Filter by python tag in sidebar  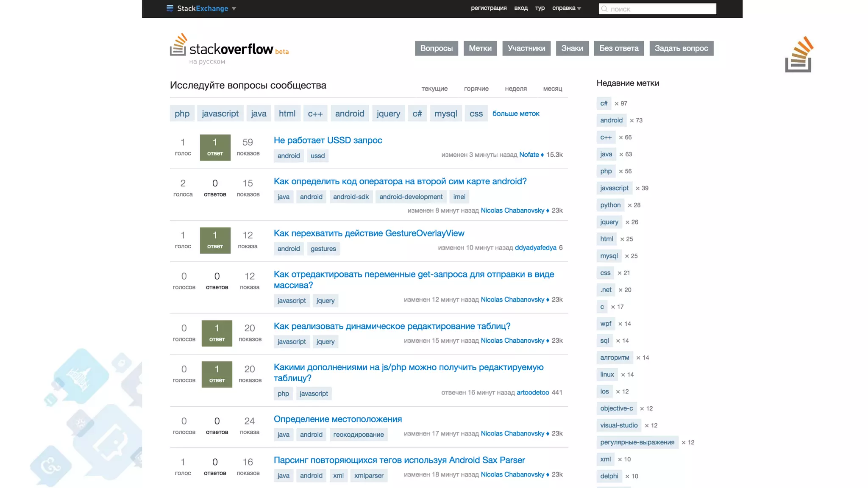point(610,205)
